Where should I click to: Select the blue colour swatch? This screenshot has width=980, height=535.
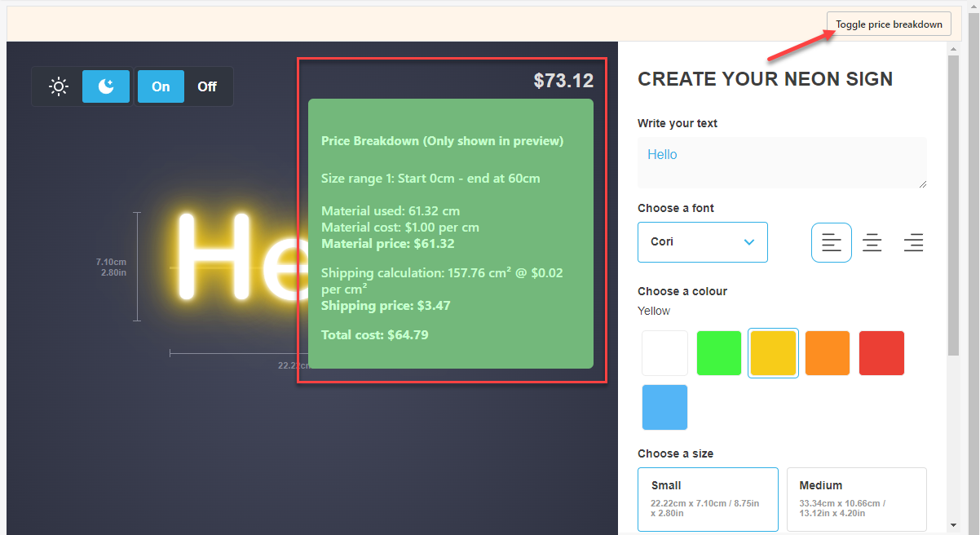pyautogui.click(x=664, y=407)
